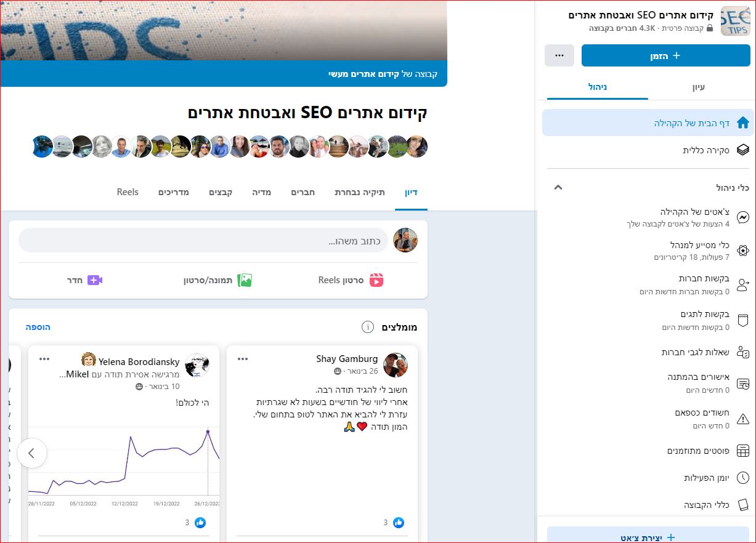Click your profile picture in the composer
Viewport: 756px width, 543px height.
tap(405, 240)
